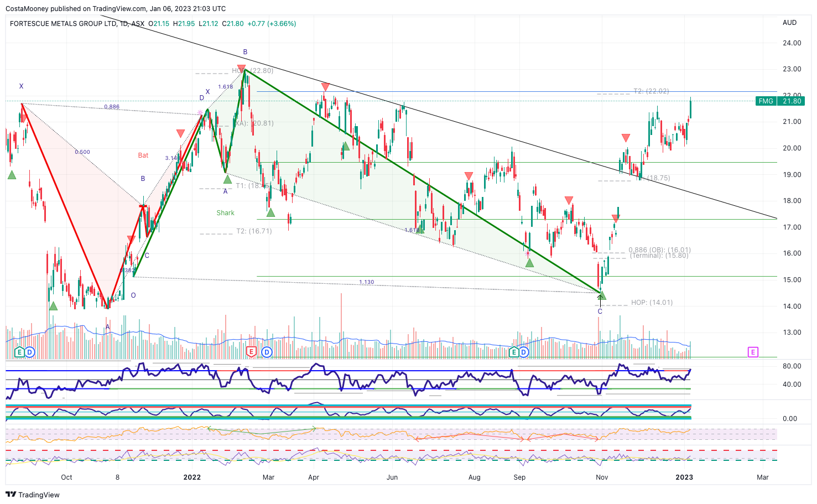This screenshot has height=504, width=817.
Task: Click the green FMG ticker tag
Action: pos(766,101)
